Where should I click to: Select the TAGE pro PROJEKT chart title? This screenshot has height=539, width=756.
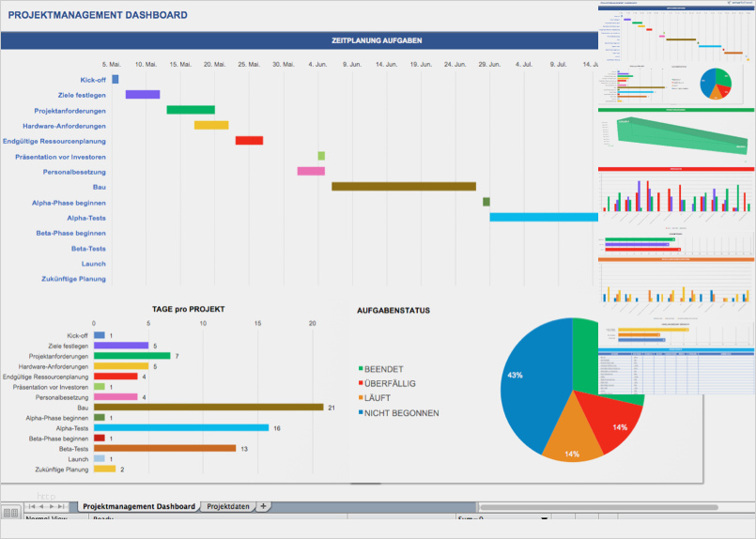pos(189,310)
